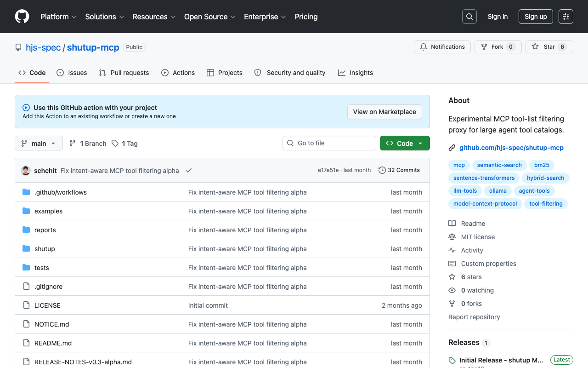Click the Sign up button
This screenshot has width=588, height=368.
click(536, 17)
